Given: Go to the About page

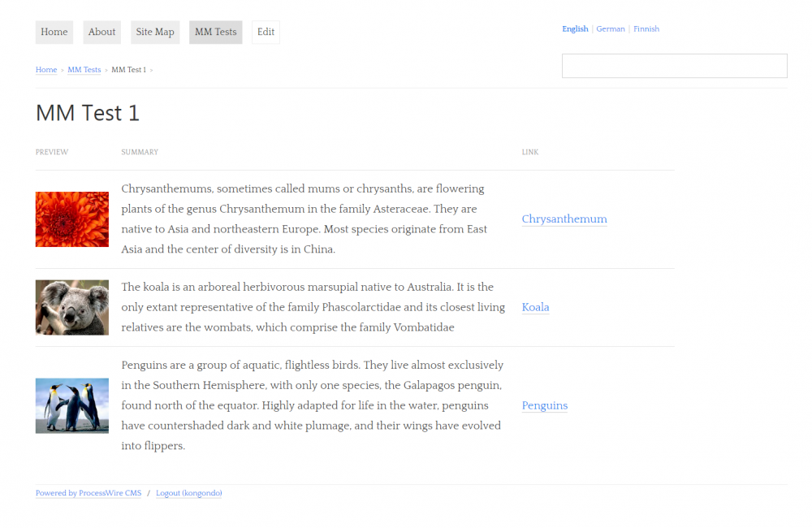Looking at the screenshot, I should pyautogui.click(x=101, y=32).
